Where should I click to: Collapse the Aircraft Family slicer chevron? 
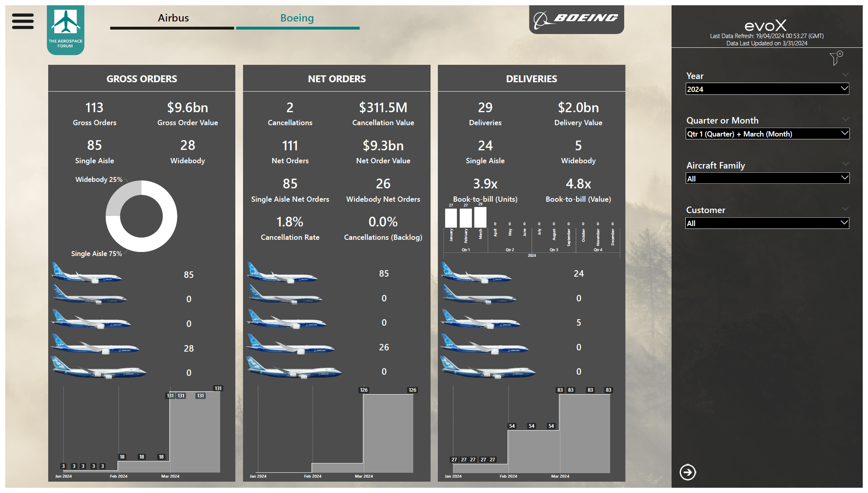(x=845, y=164)
